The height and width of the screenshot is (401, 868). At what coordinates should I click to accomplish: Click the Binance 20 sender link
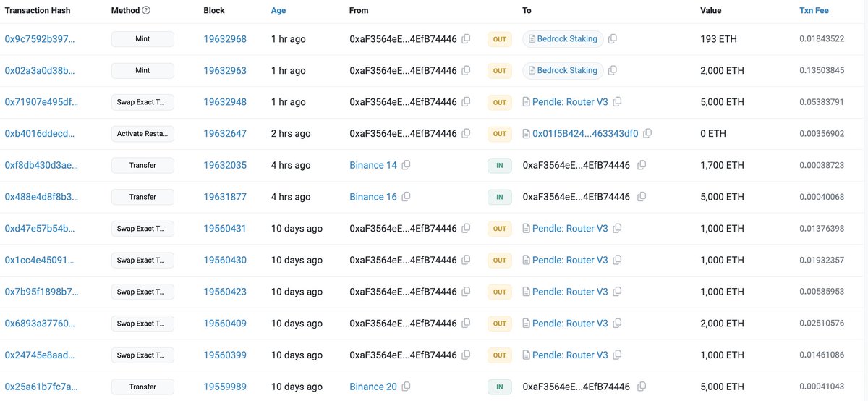(x=373, y=387)
